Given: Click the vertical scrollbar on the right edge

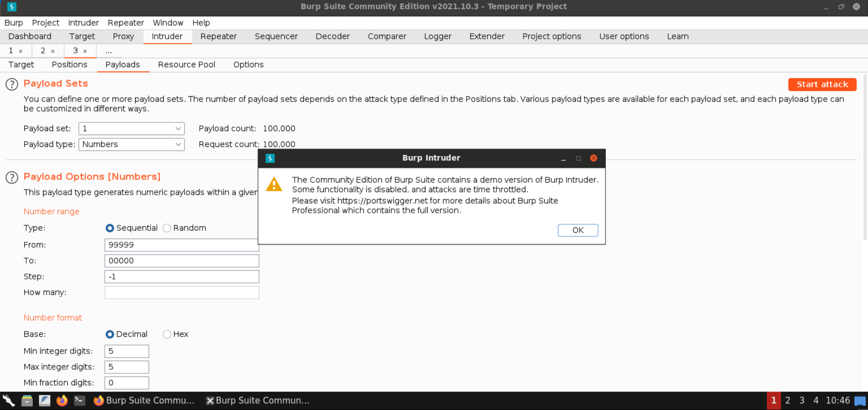Looking at the screenshot, I should click(864, 158).
